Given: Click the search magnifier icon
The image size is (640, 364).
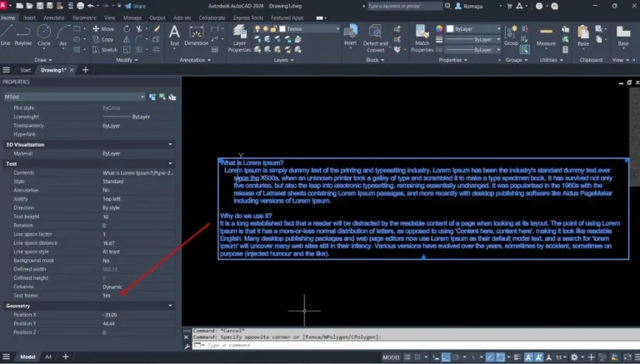Looking at the screenshot, I should (x=447, y=6).
